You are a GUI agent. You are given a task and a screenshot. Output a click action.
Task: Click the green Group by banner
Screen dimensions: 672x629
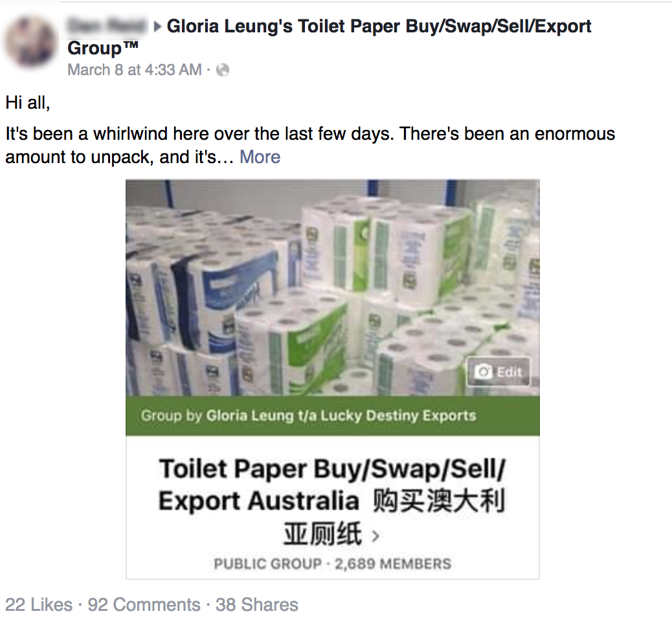click(x=333, y=415)
